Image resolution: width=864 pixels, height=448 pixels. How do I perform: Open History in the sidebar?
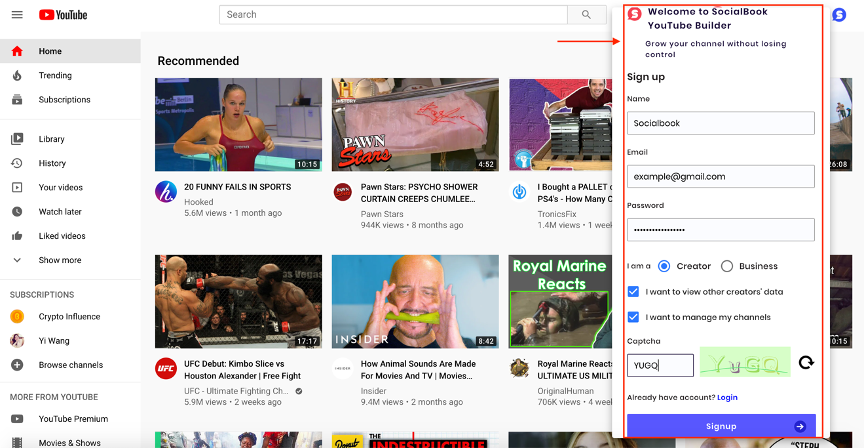point(70,163)
